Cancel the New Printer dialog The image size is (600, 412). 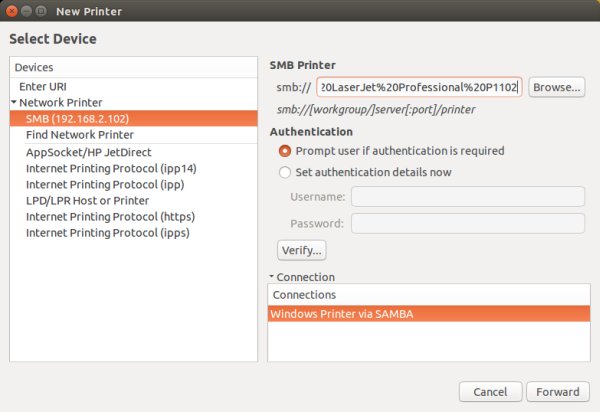(490, 390)
